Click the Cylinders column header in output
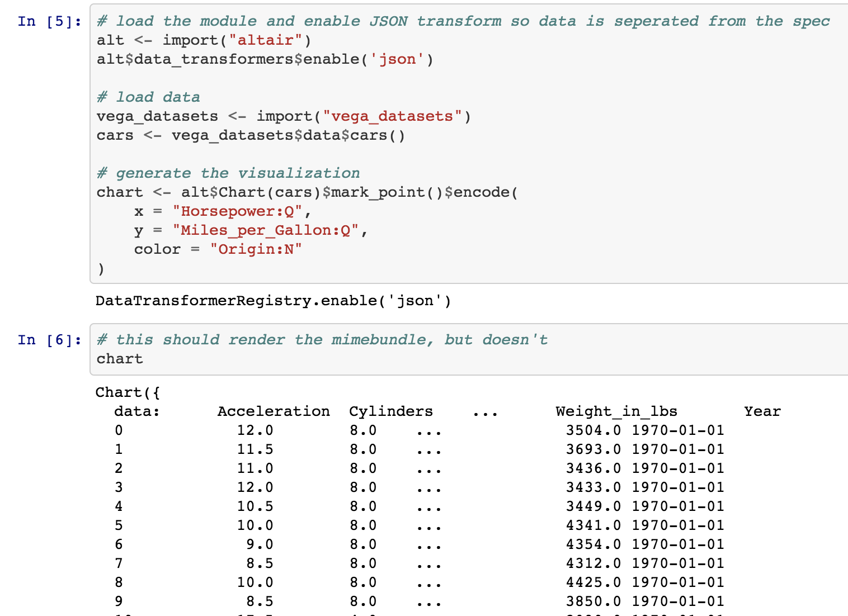 click(x=391, y=411)
